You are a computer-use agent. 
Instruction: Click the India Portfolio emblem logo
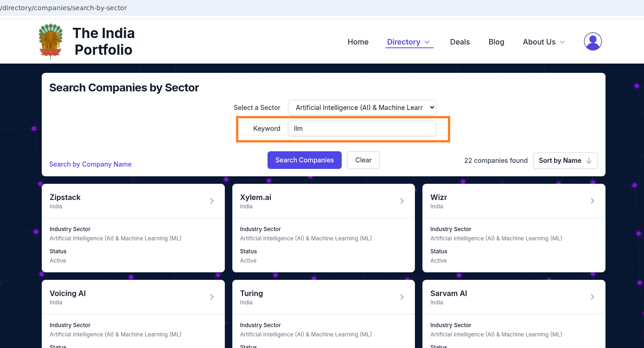(x=51, y=41)
